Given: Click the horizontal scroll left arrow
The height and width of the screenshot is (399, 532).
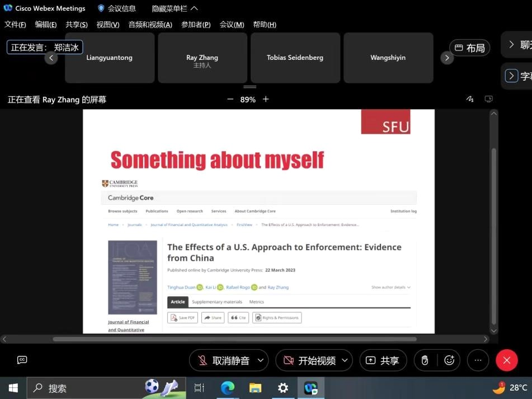Looking at the screenshot, I should point(4,339).
